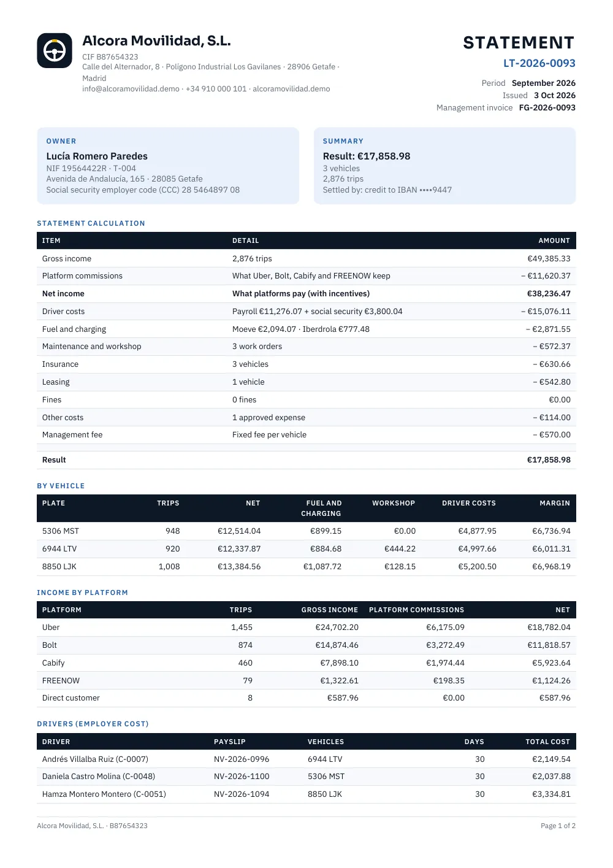The width and height of the screenshot is (613, 868).
Task: Click the Insurance amount €630.66
Action: 552,364
